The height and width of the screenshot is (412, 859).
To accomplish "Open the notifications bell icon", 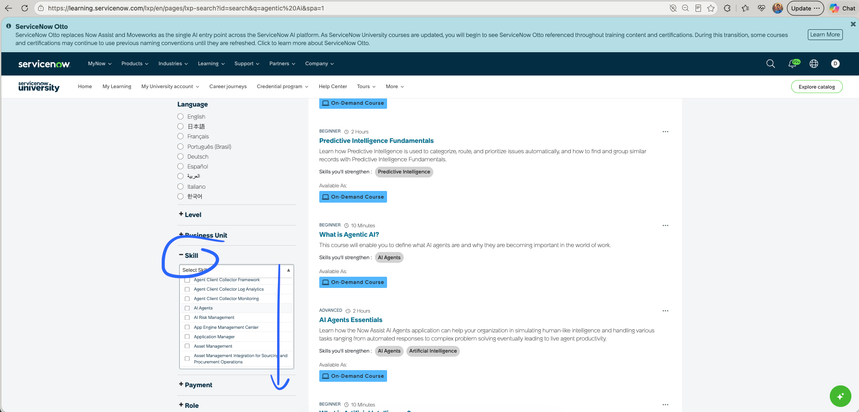I will coord(793,64).
